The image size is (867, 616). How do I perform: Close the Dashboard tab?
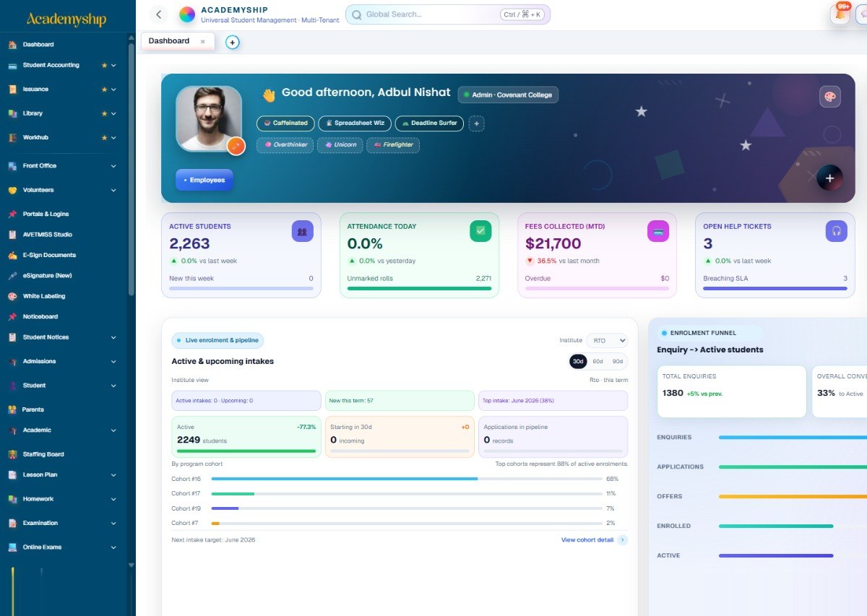pos(202,42)
